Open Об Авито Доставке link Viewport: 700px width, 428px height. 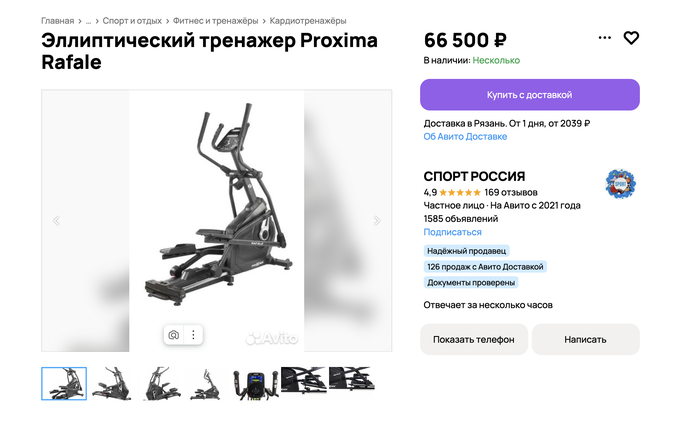[x=465, y=137]
